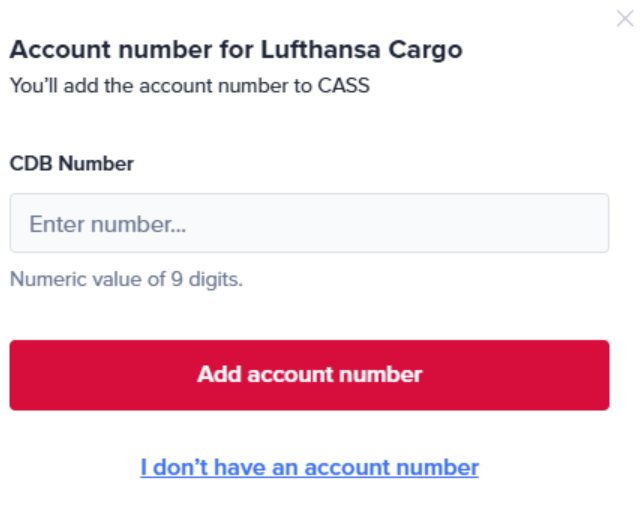
Task: Click the CDB Number field label
Action: [72, 163]
